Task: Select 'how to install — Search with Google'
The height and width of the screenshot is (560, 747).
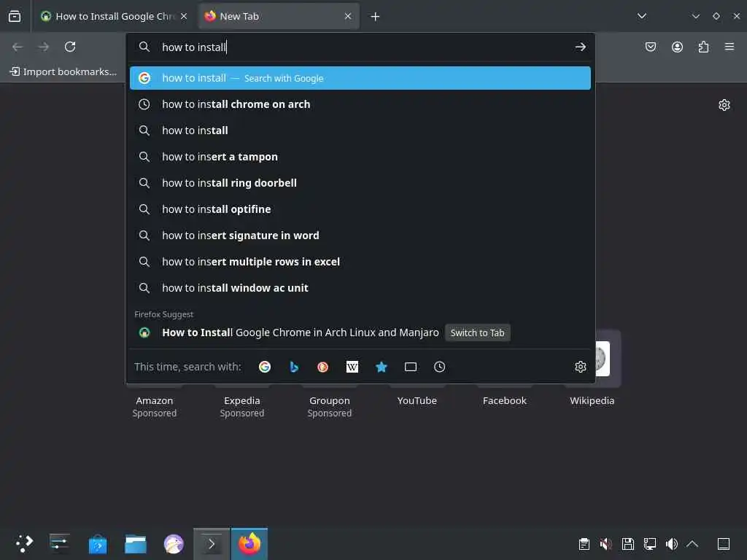Action: pos(360,78)
